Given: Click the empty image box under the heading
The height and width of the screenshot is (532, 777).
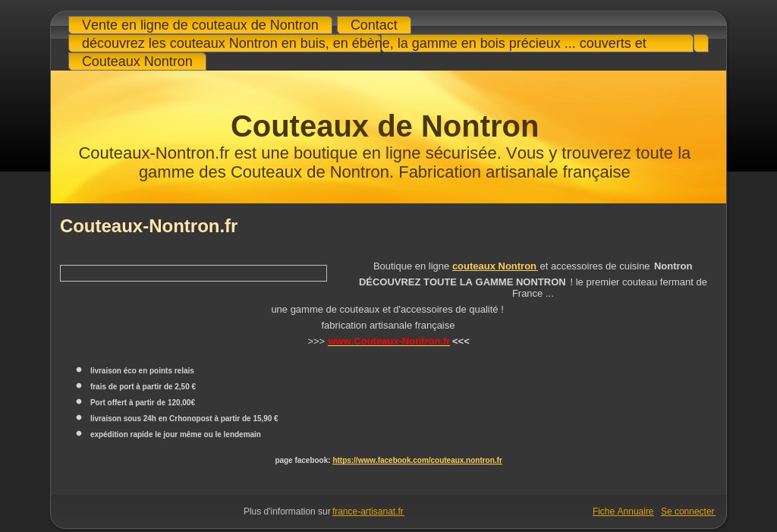Looking at the screenshot, I should [x=193, y=273].
